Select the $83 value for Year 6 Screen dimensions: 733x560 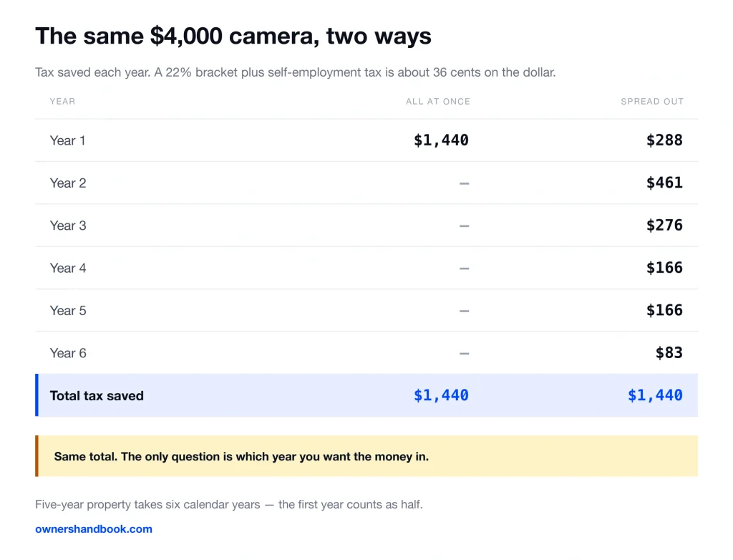pyautogui.click(x=669, y=353)
